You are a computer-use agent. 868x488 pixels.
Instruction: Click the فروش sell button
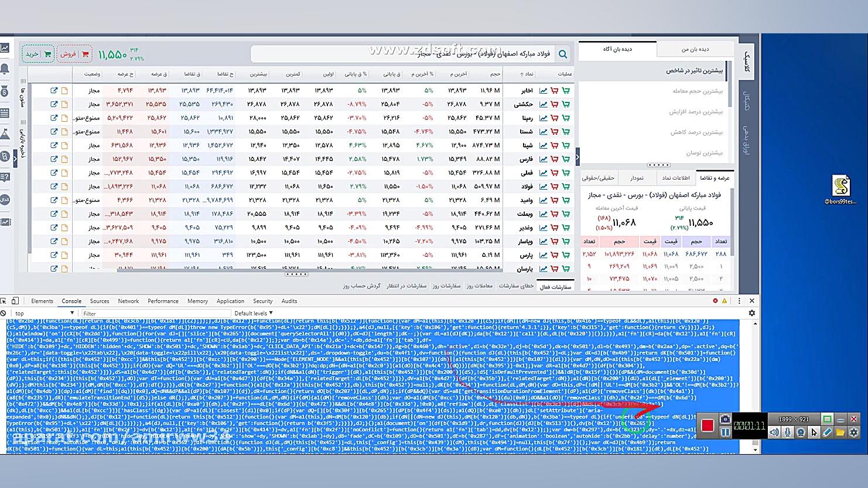[74, 54]
